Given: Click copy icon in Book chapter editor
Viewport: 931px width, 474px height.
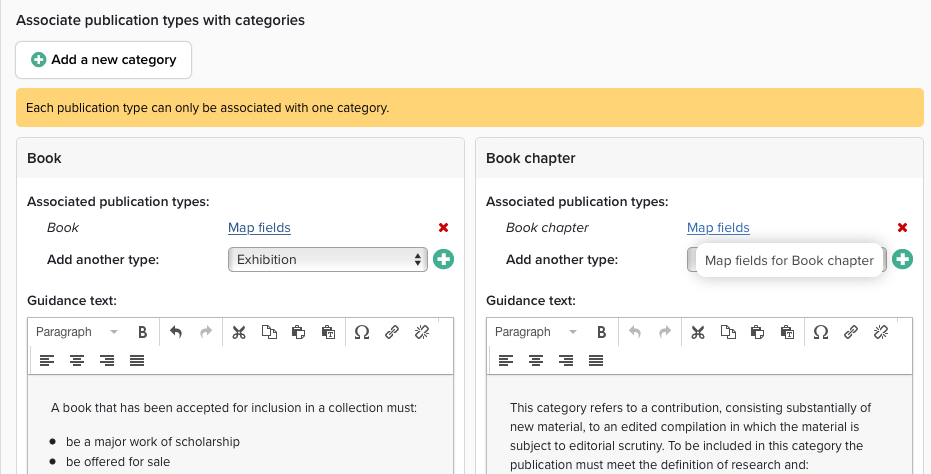Looking at the screenshot, I should pyautogui.click(x=728, y=332).
